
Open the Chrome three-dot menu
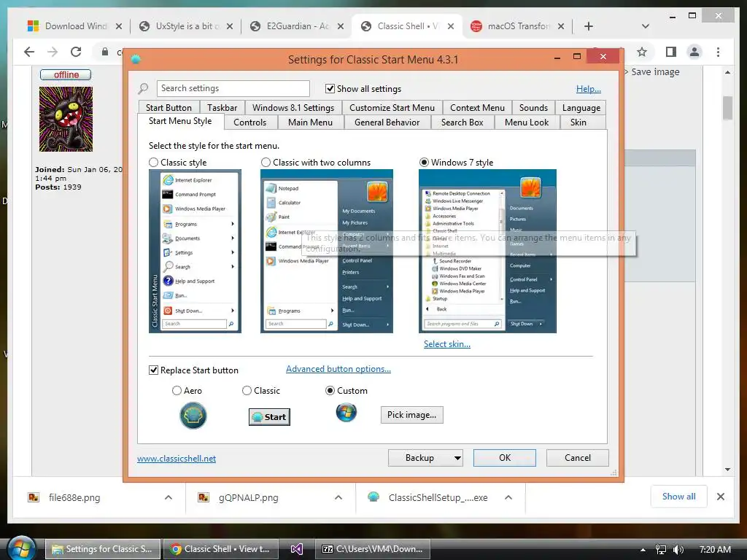(x=718, y=52)
